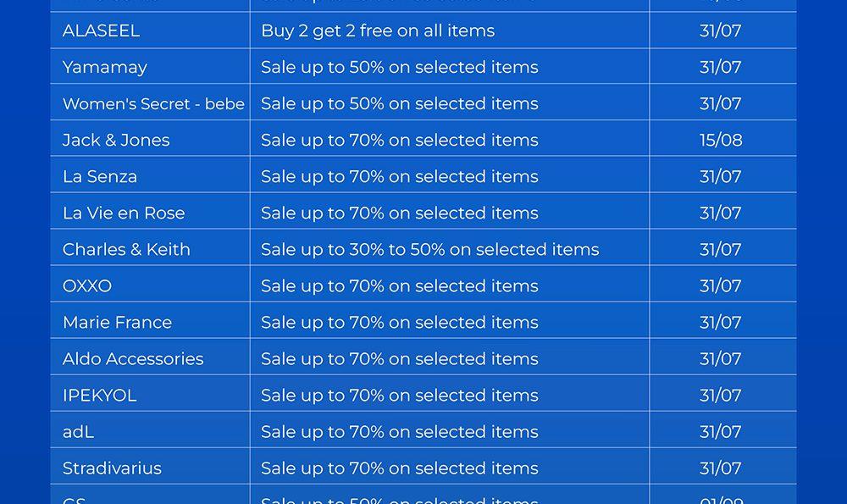This screenshot has width=847, height=504.
Task: Select the adL store cell
Action: point(78,431)
